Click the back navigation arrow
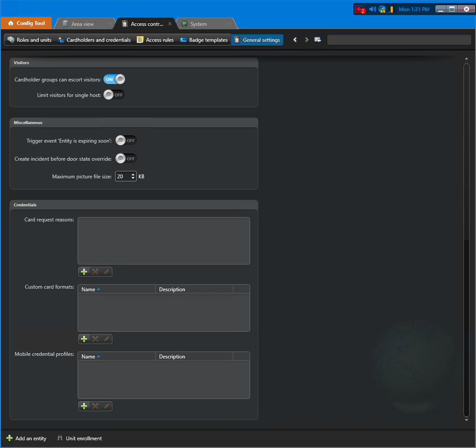476x448 pixels. (x=295, y=39)
